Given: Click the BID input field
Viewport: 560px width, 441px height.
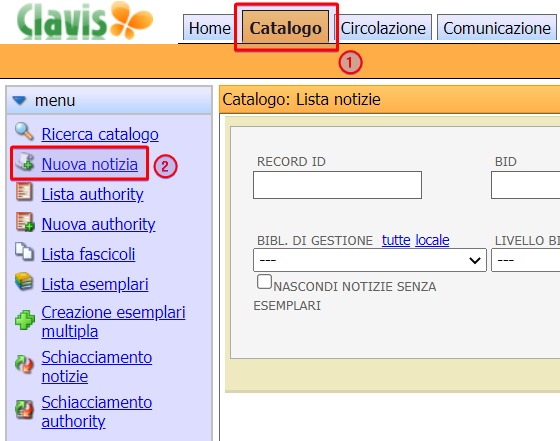Looking at the screenshot, I should (525, 185).
